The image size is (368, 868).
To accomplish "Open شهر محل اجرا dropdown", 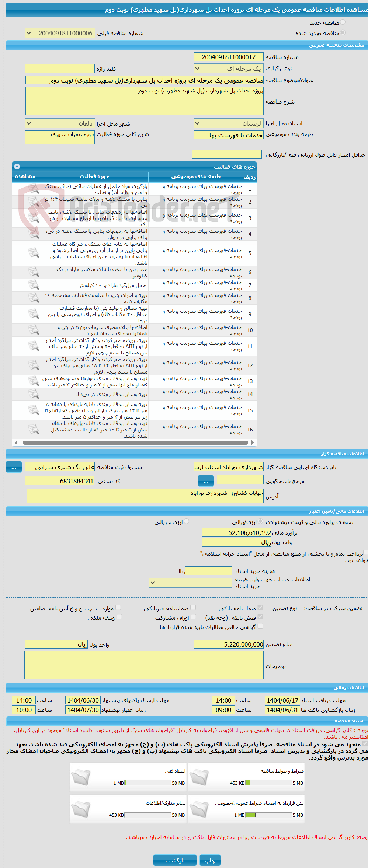I will [x=60, y=123].
